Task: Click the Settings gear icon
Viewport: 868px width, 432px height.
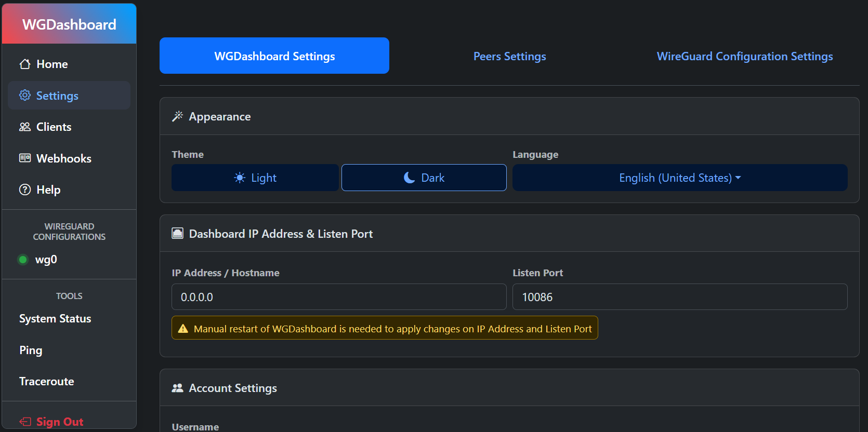Action: [24, 96]
